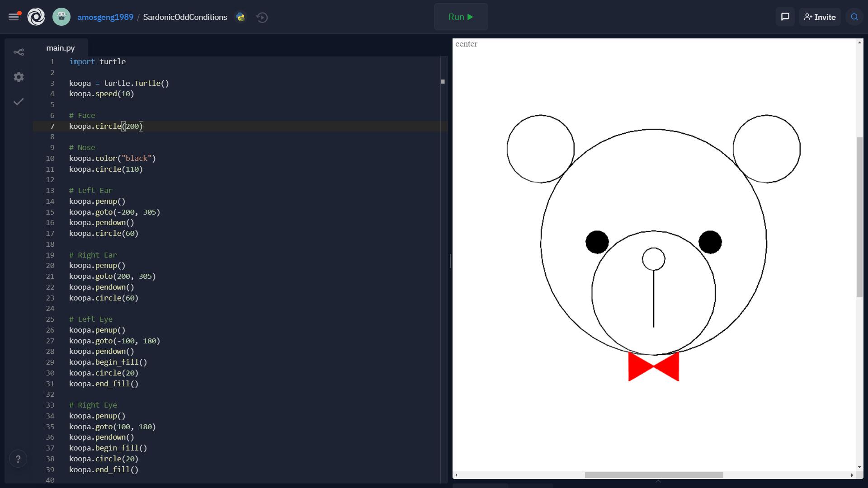The width and height of the screenshot is (868, 488).
Task: Click the Replit logo icon
Action: pyautogui.click(x=36, y=17)
